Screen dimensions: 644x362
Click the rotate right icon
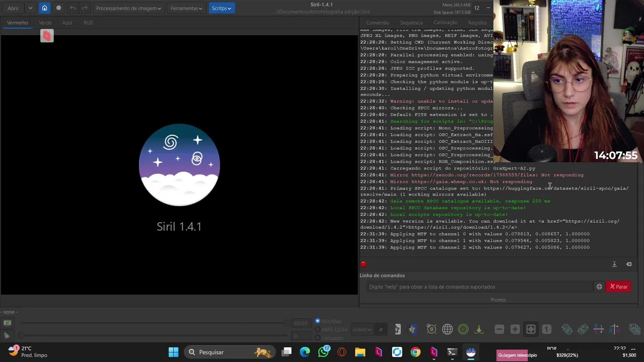pyautogui.click(x=583, y=329)
